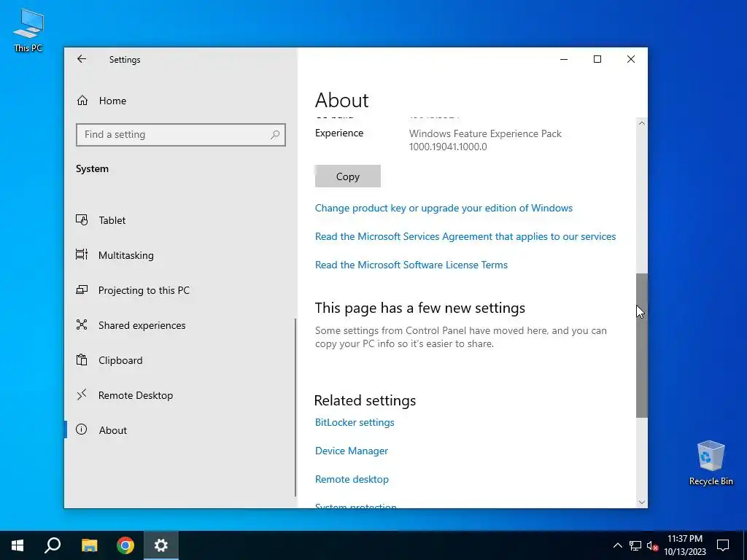Click the Projecting to this PC icon

(x=82, y=289)
